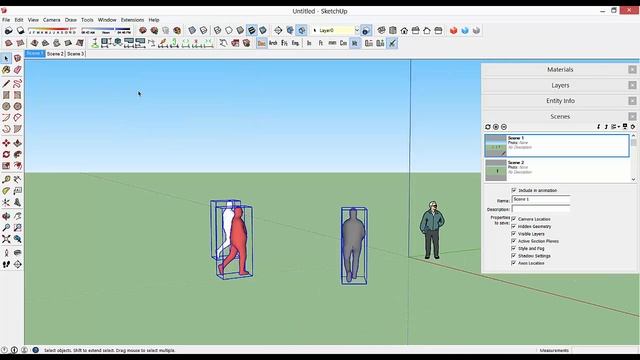Select the Select arrow tool

6,59
